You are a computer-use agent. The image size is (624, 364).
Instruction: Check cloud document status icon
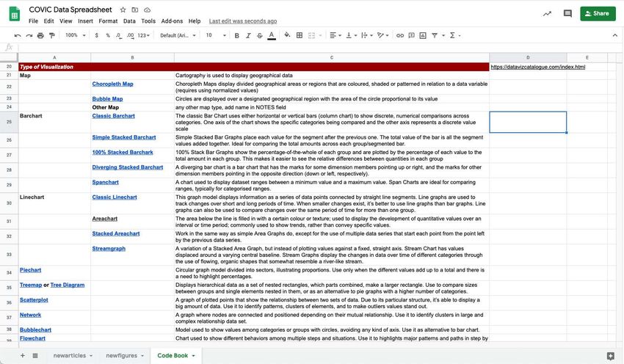[148, 10]
